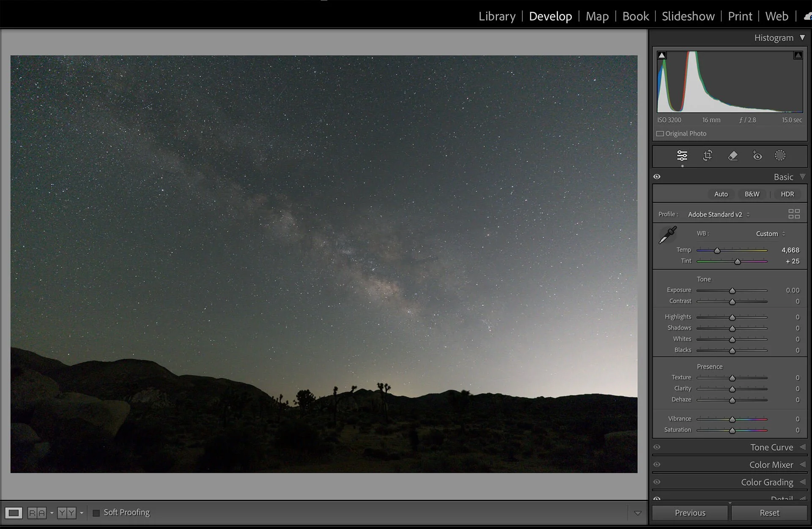This screenshot has height=529, width=812.
Task: Open the Masking tool
Action: click(780, 156)
